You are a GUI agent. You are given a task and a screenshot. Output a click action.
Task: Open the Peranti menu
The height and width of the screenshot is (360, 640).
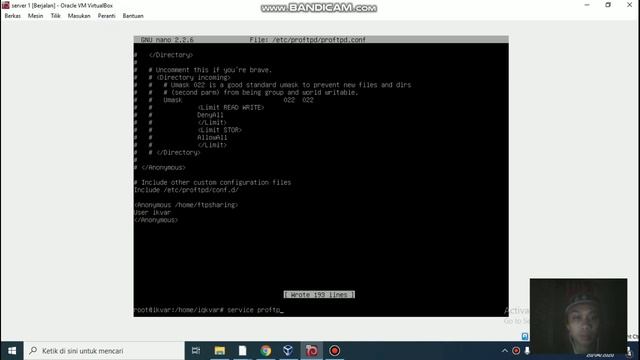click(107, 16)
